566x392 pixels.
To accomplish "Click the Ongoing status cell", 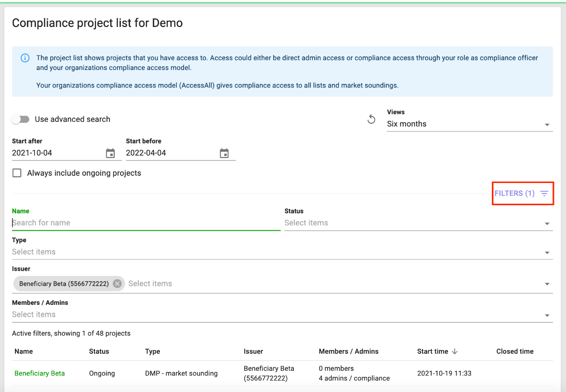I will coord(102,373).
